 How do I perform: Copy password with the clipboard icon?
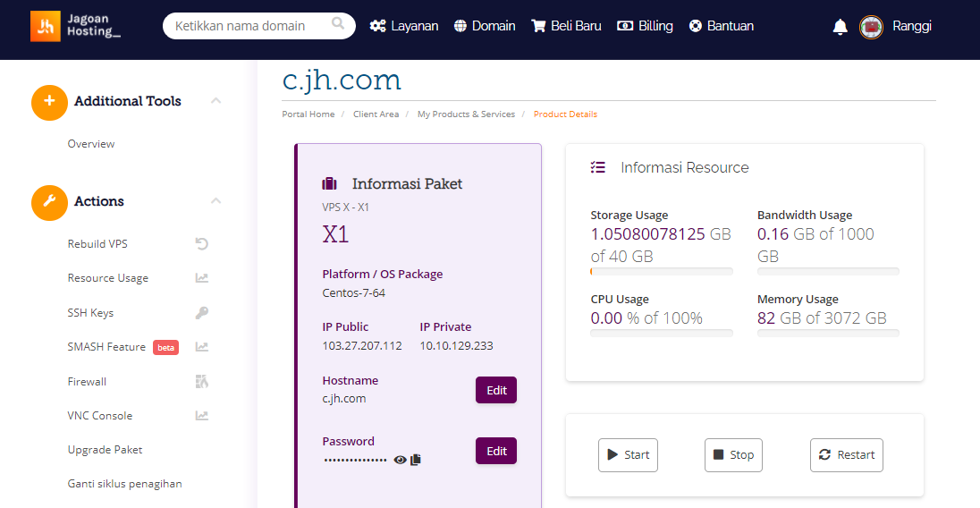click(x=416, y=460)
